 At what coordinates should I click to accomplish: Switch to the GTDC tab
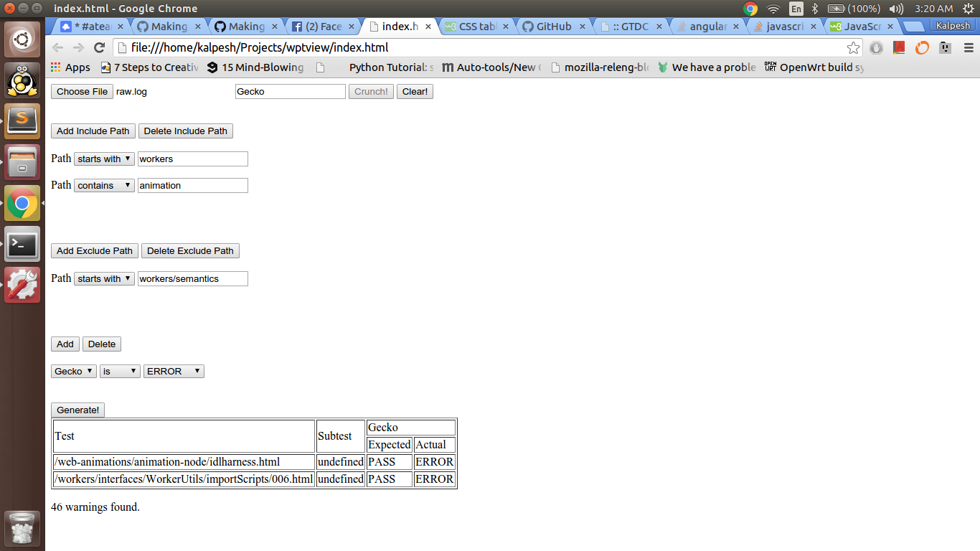click(x=631, y=27)
